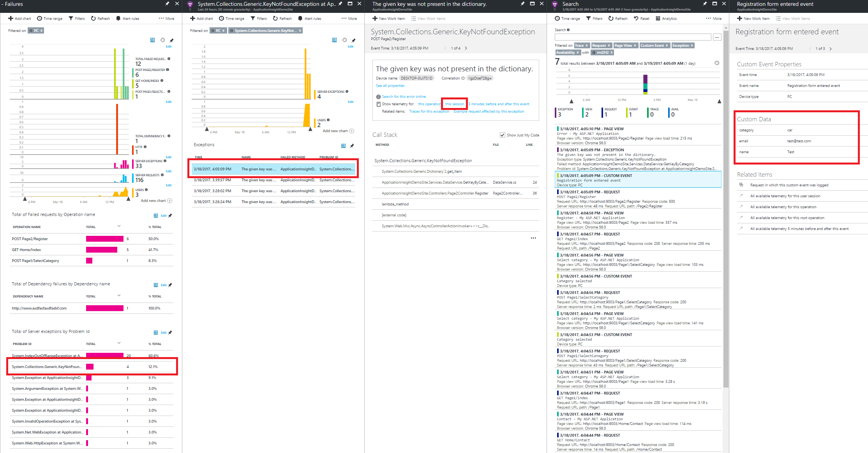The height and width of the screenshot is (453, 868).
Task: Pin the Exceptions list
Action: click(352, 146)
